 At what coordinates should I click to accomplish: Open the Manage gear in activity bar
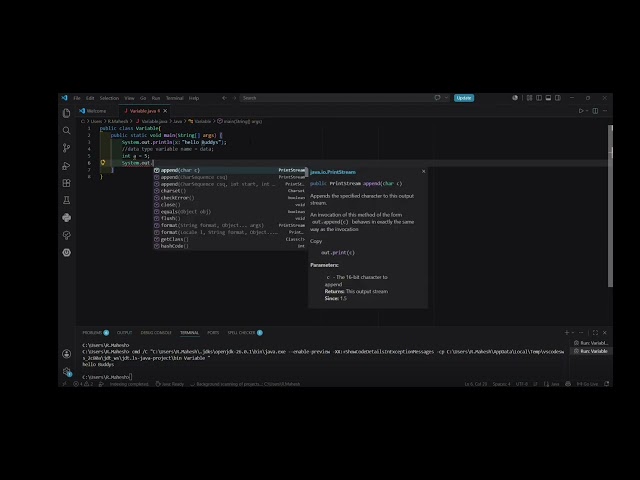(x=67, y=371)
